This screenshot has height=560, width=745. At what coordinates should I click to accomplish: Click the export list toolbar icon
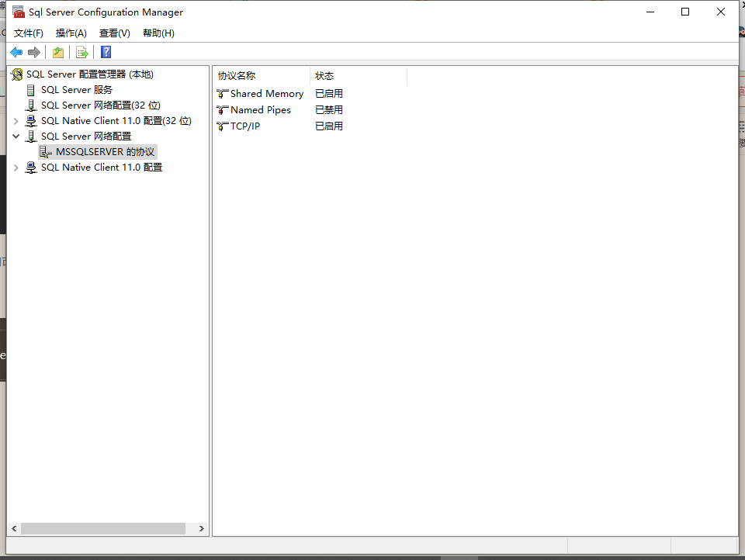tap(82, 52)
